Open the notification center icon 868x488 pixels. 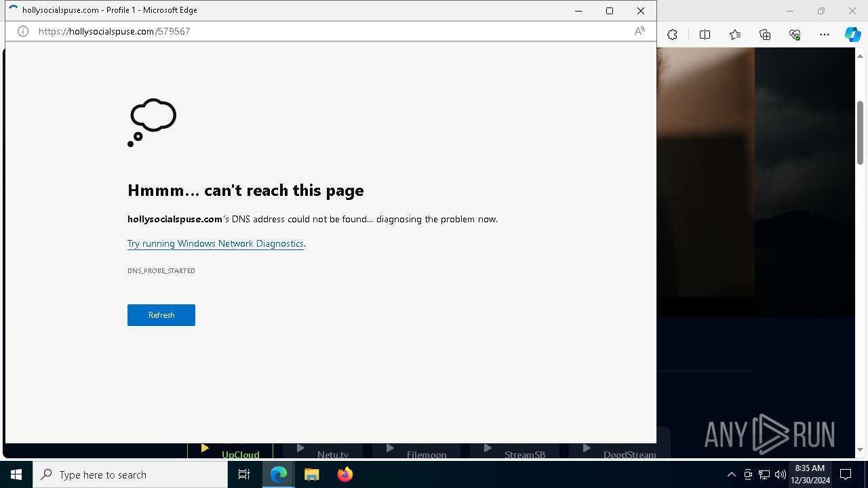click(x=846, y=474)
